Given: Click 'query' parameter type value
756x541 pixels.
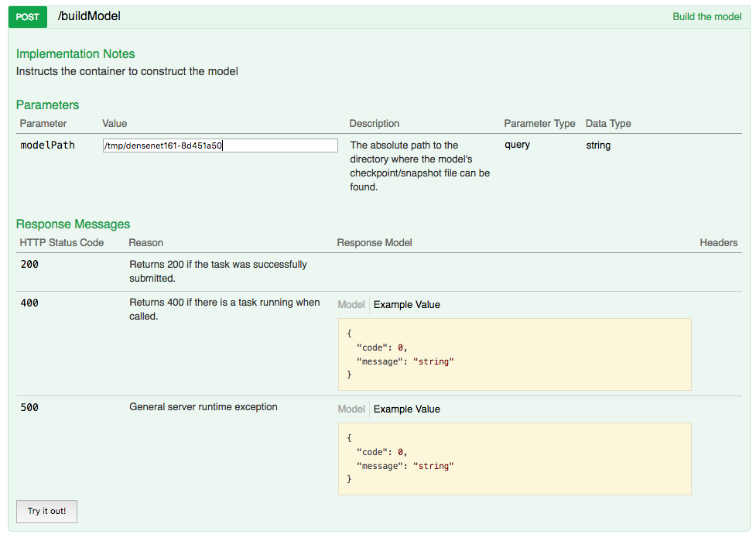Looking at the screenshot, I should [518, 145].
